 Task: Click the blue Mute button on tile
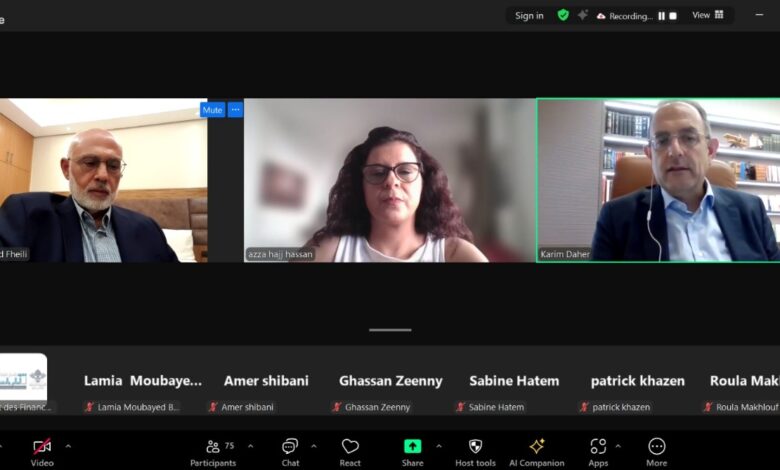[212, 110]
